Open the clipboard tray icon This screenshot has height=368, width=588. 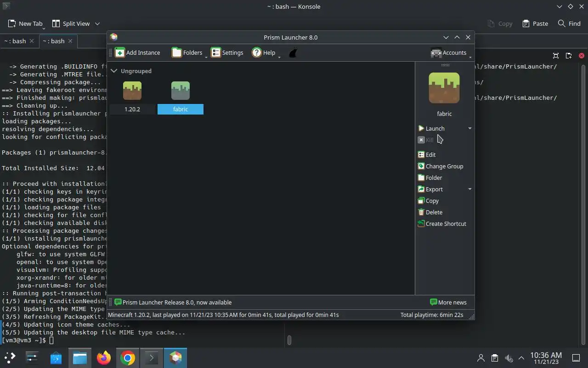495,358
